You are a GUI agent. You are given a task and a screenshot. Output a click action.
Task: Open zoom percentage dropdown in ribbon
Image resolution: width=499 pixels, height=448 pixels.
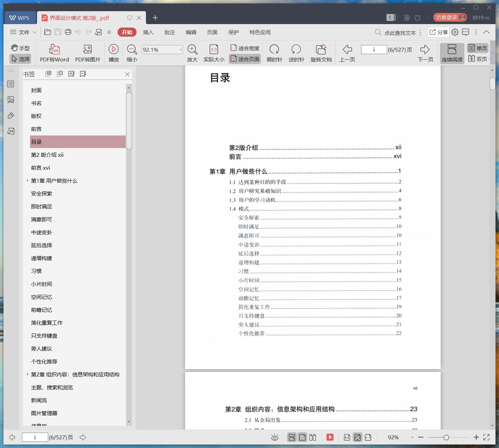point(181,50)
